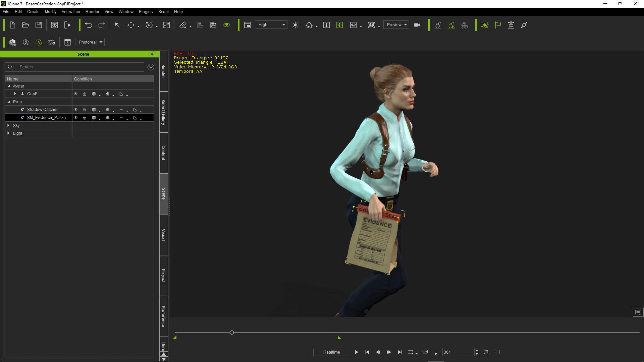The height and width of the screenshot is (362, 644).
Task: Open the Photoreal render style dropdown
Action: click(x=90, y=42)
